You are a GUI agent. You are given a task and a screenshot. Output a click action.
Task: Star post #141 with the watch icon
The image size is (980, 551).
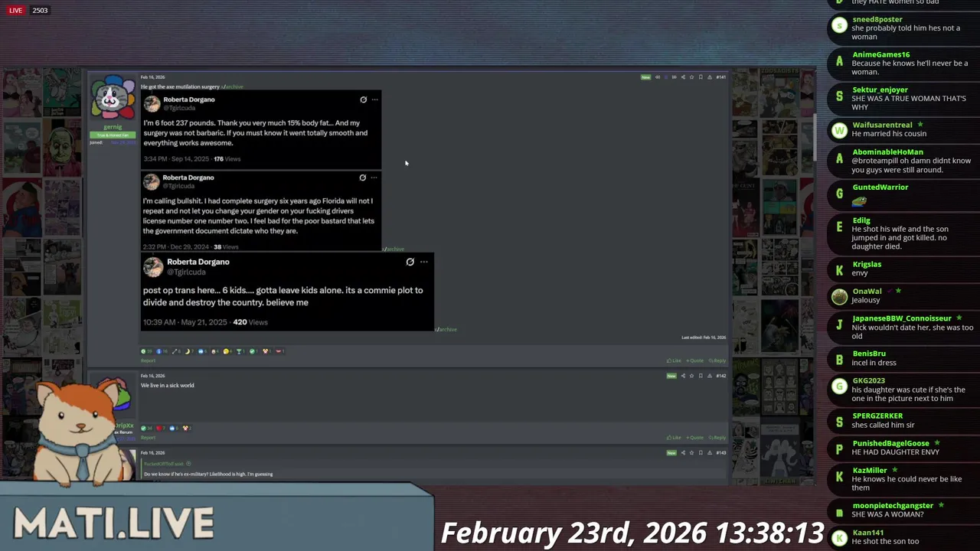(691, 77)
